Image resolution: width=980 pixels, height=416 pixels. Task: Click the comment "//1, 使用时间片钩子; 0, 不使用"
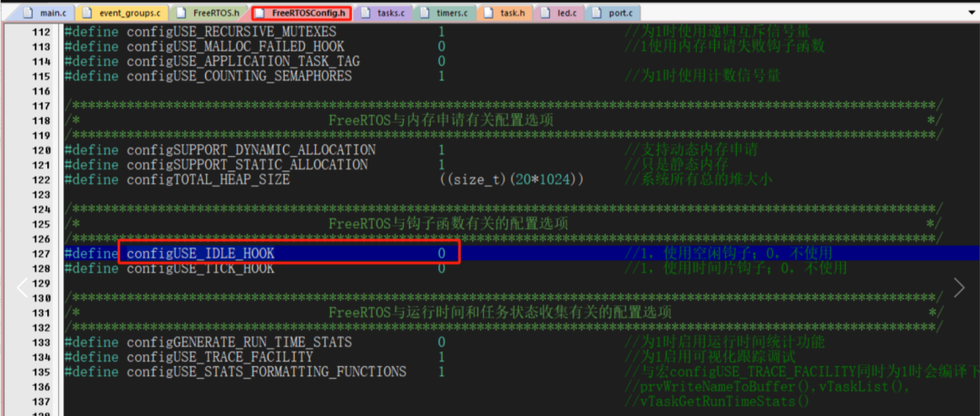tap(736, 268)
